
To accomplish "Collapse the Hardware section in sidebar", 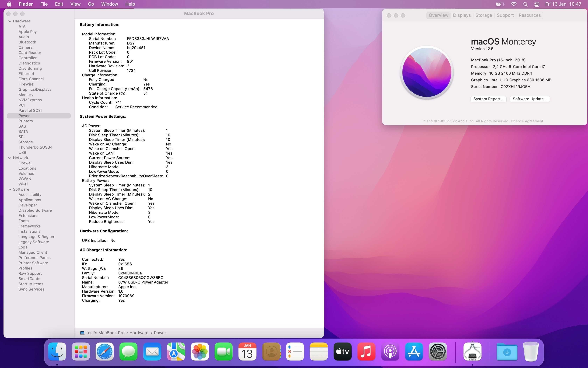I will [10, 21].
